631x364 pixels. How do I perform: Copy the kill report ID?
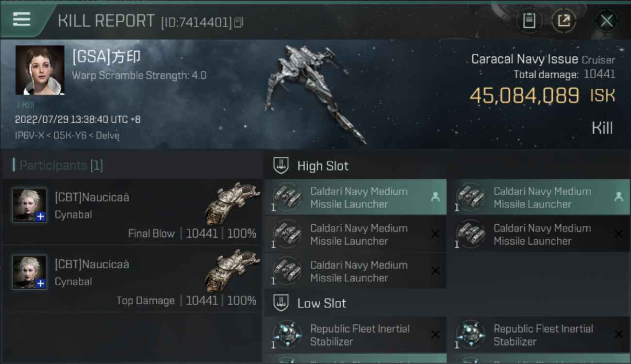(x=238, y=22)
